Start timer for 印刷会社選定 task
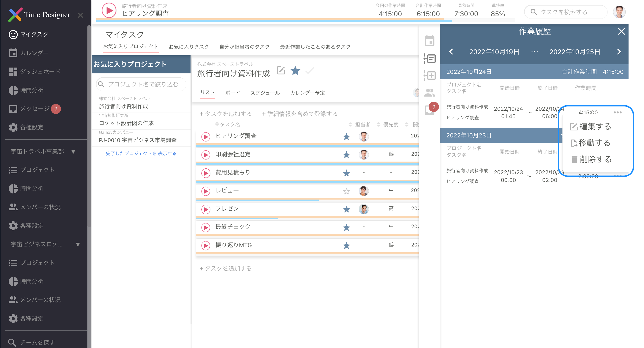 (x=206, y=155)
